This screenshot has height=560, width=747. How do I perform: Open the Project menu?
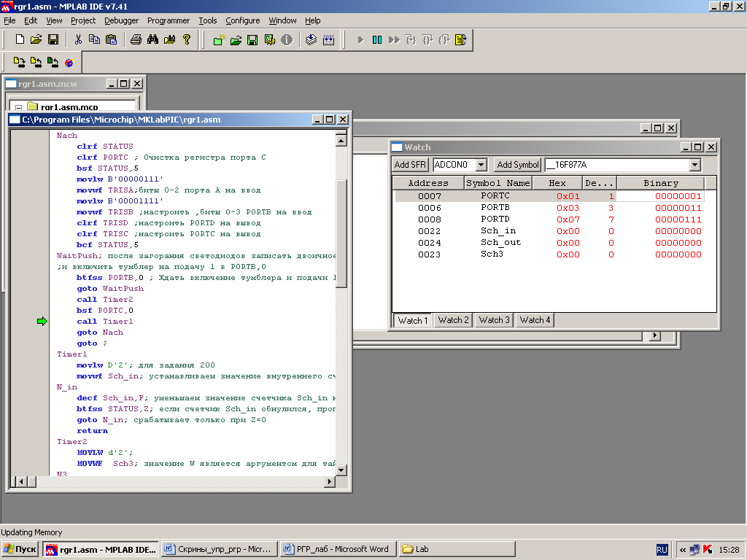click(83, 20)
